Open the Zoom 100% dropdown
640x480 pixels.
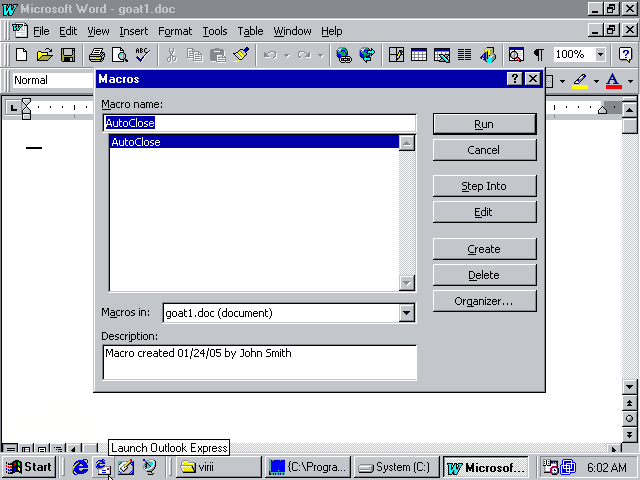click(600, 54)
